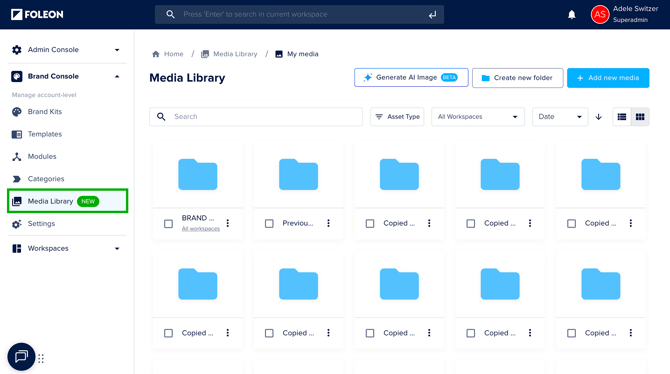Open Media Library breadcrumb link
Viewport: 670px width, 374px height.
point(235,54)
